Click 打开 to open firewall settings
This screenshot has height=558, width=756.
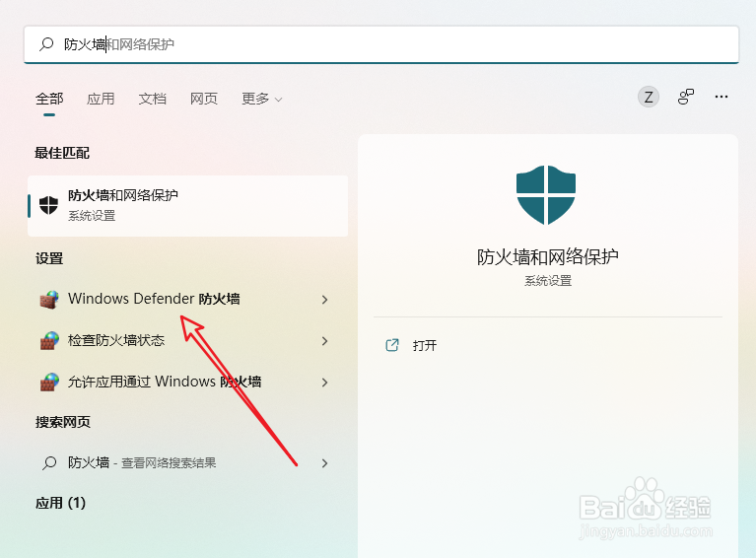coord(425,345)
